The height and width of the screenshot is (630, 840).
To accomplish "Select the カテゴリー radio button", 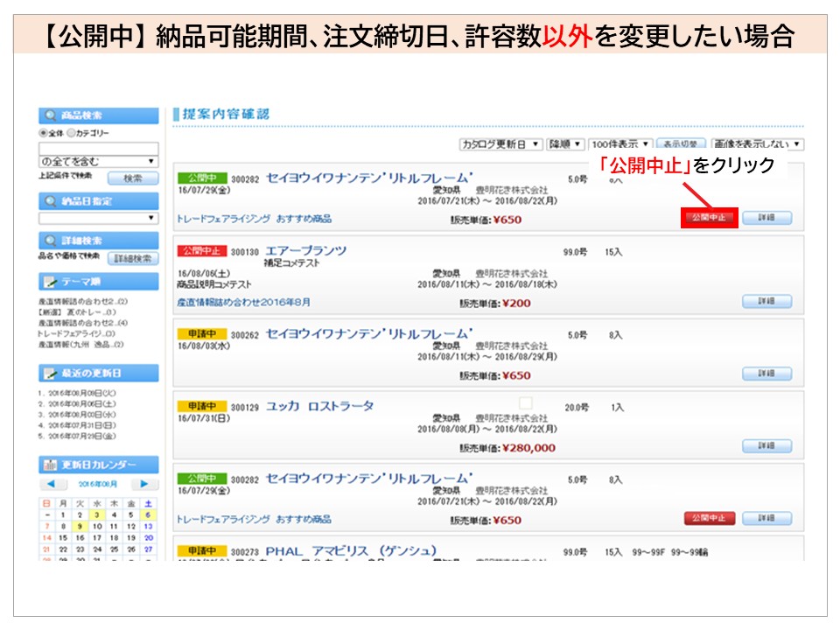I will (x=72, y=133).
